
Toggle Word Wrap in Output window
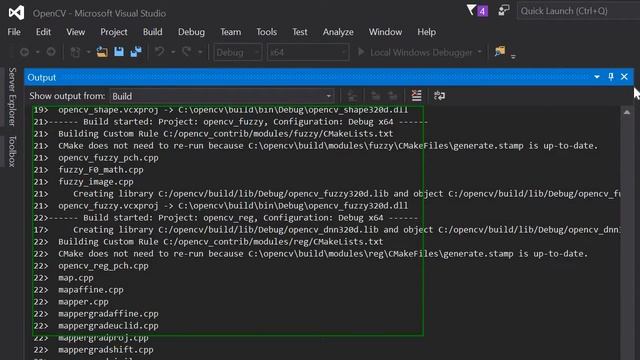click(439, 96)
